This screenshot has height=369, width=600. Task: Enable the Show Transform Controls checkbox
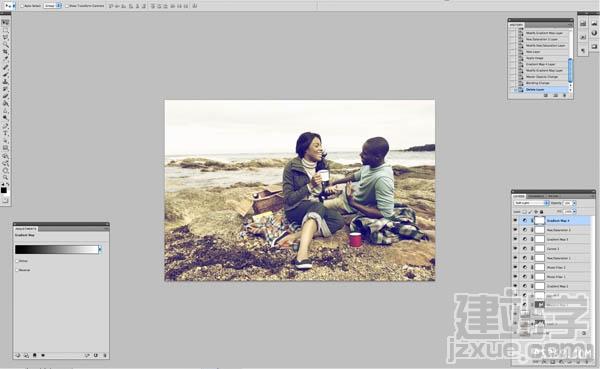pos(67,6)
